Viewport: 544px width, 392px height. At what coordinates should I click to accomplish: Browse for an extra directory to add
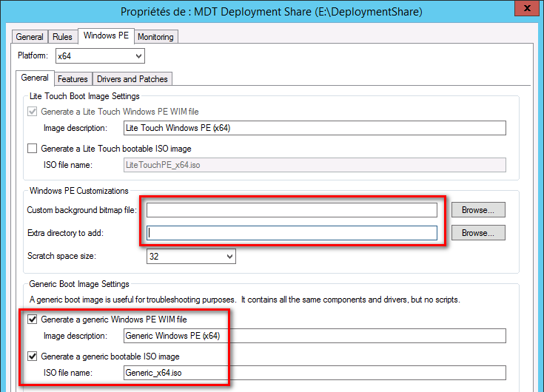(478, 233)
